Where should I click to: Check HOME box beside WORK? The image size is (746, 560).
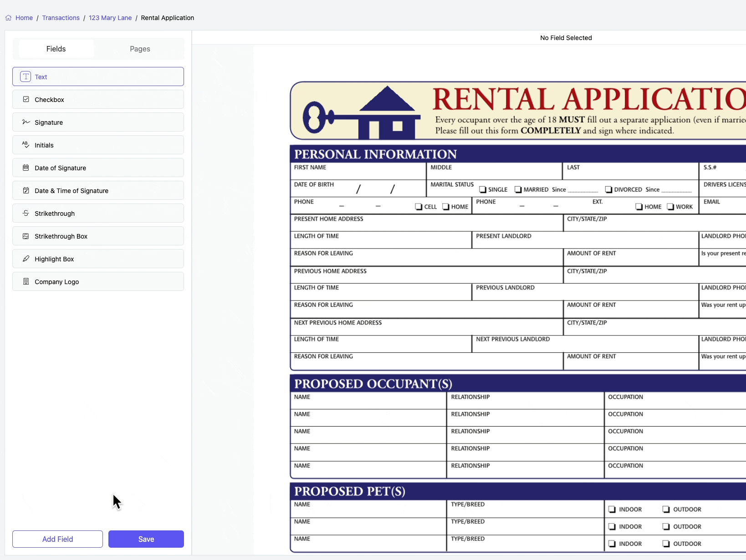click(639, 207)
